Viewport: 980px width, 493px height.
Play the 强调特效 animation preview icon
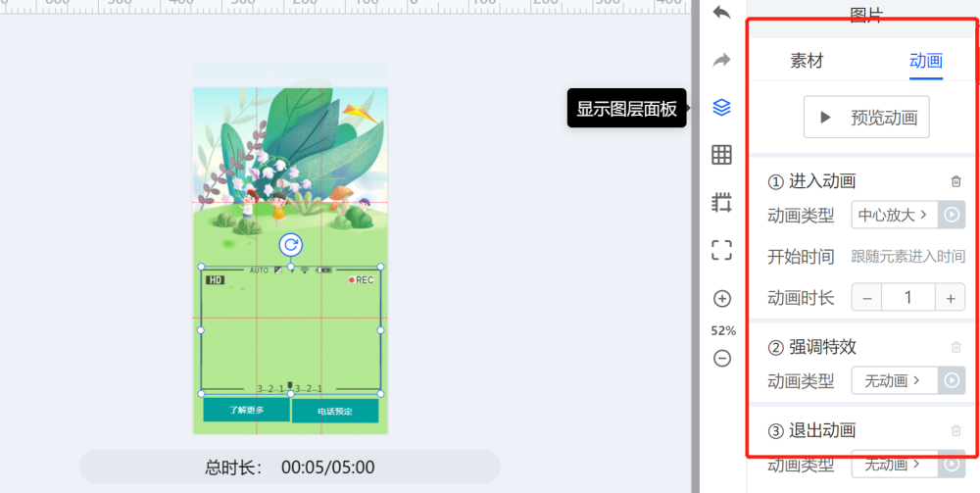(x=952, y=380)
